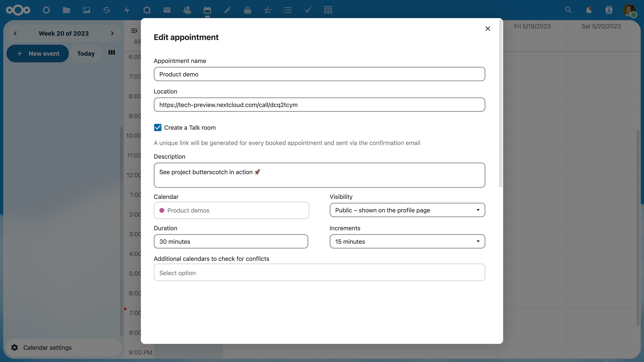644x362 pixels.
Task: Click the Product demos pink color dot
Action: (162, 210)
